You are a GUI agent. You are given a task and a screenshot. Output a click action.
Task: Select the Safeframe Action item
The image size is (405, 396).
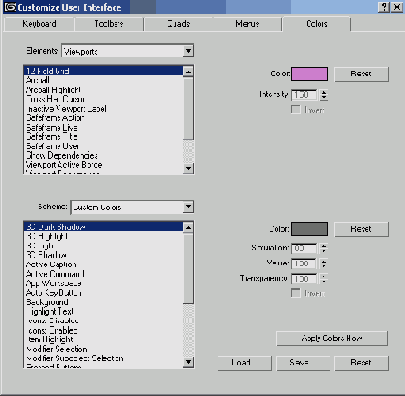104,118
